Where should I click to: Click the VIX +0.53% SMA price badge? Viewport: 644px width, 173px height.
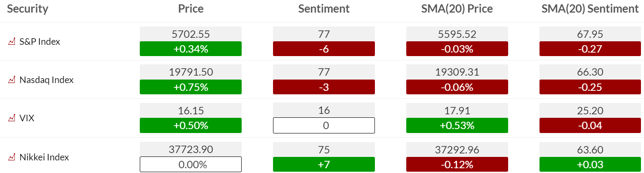tap(457, 125)
